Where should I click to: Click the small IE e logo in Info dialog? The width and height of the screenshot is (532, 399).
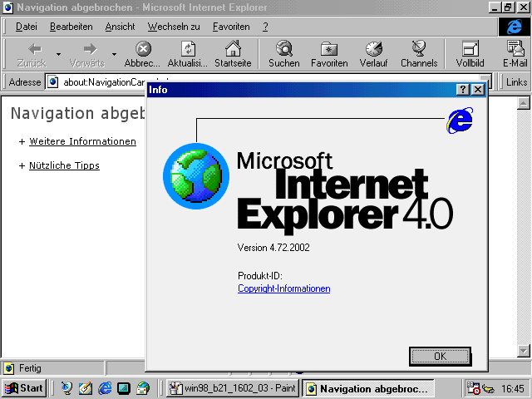coord(460,120)
